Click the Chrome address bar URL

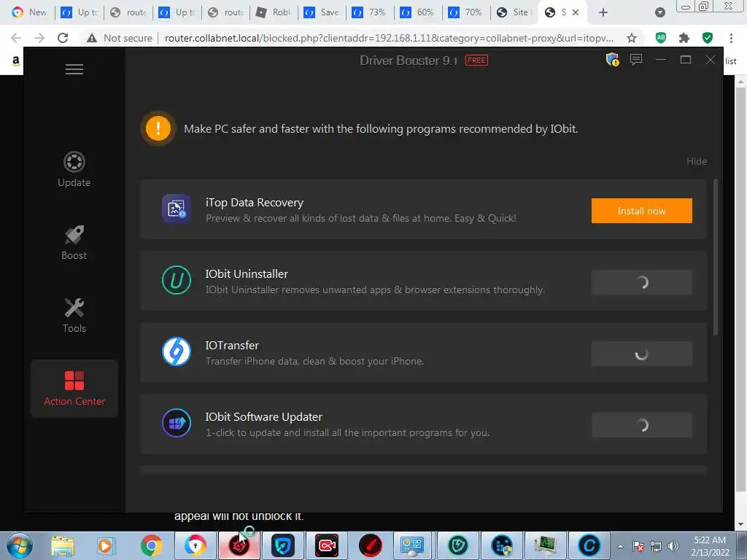click(x=389, y=38)
